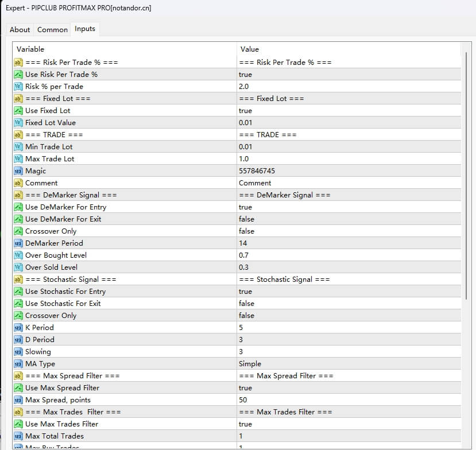This screenshot has width=476, height=450.
Task: Click integer icon beside K Period
Action: pos(18,328)
